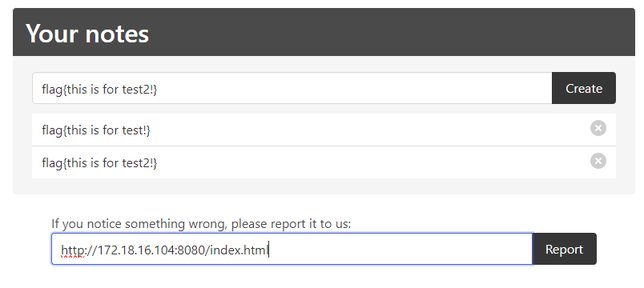Click an empty area of the dark header bar
The height and width of the screenshot is (288, 644).
click(x=390, y=33)
